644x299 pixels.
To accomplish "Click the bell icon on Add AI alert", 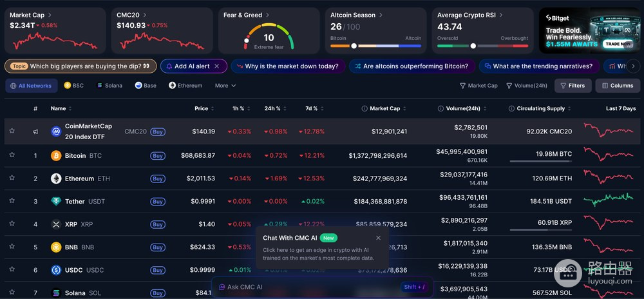I will 169,66.
